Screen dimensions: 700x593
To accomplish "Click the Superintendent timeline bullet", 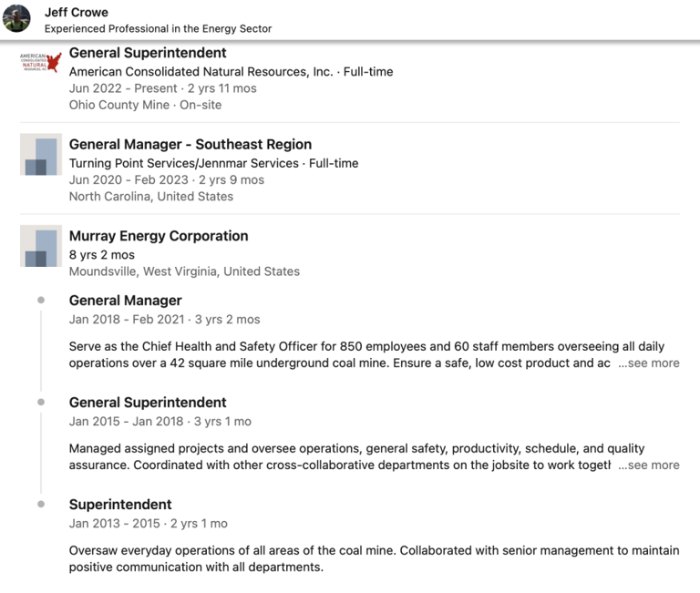I will point(41,504).
